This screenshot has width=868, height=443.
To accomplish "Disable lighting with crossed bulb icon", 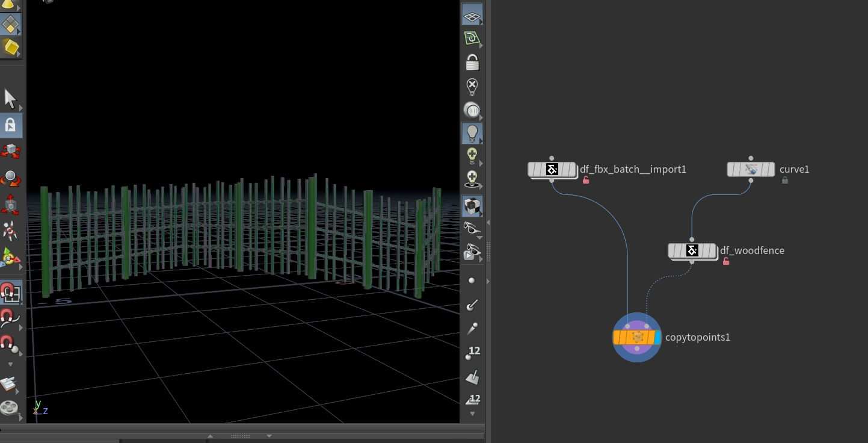I will (x=472, y=87).
